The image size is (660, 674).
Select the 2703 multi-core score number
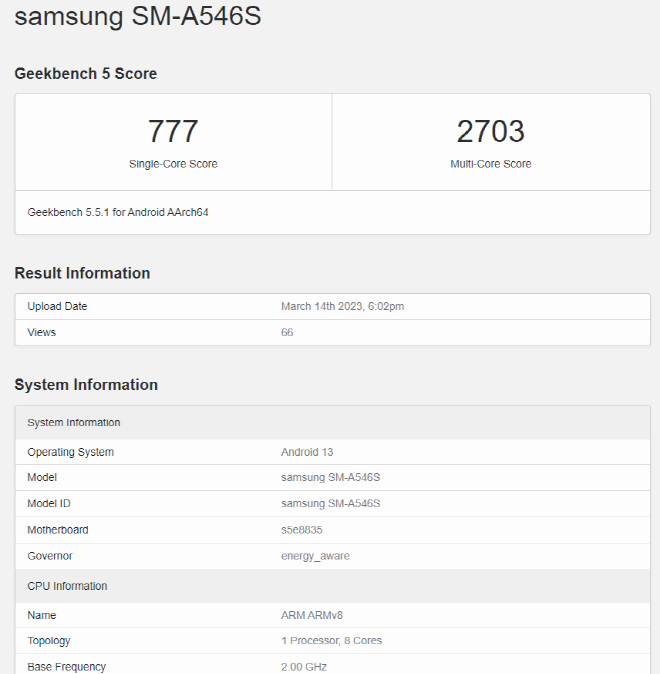click(x=490, y=131)
